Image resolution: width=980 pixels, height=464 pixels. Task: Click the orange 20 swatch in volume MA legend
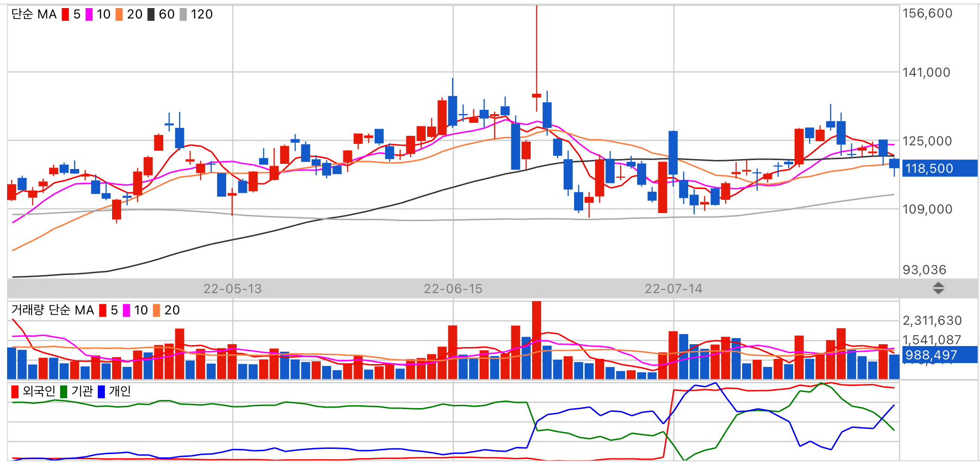pos(157,310)
